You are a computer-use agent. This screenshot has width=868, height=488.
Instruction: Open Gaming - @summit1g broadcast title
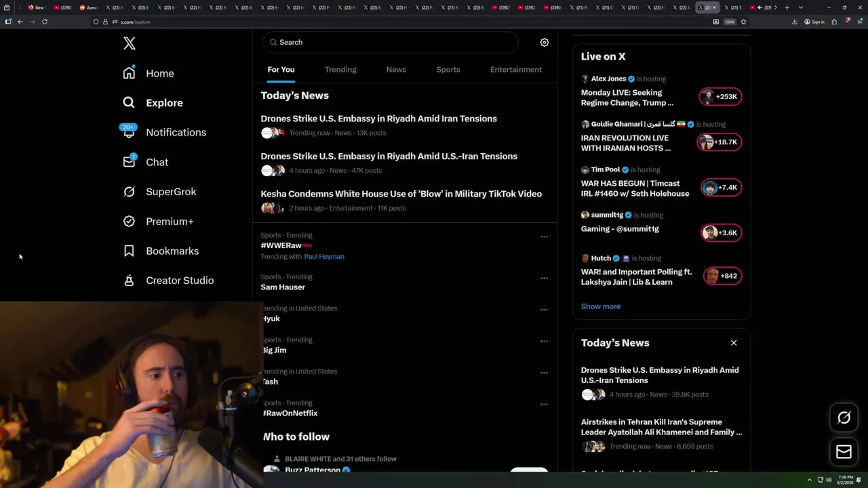[x=620, y=229]
